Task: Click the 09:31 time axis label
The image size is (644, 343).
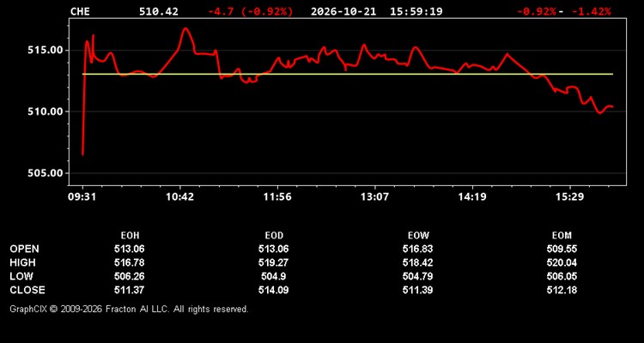Action: point(82,197)
